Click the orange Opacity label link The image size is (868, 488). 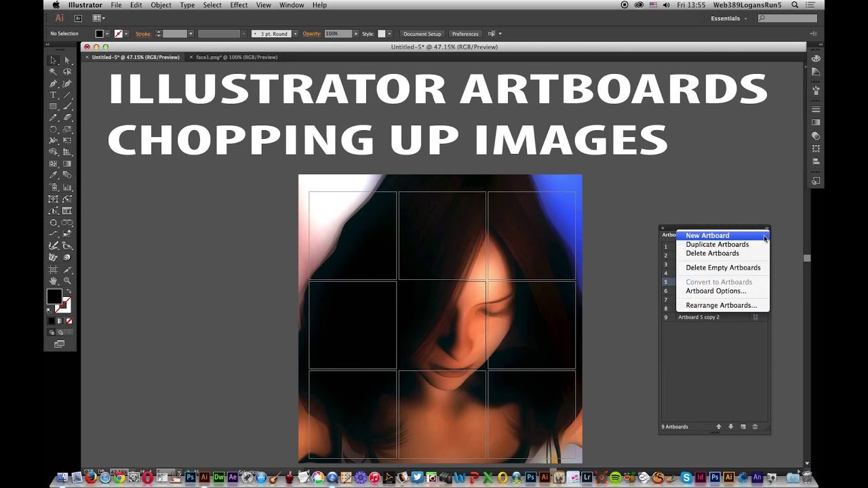coord(311,34)
